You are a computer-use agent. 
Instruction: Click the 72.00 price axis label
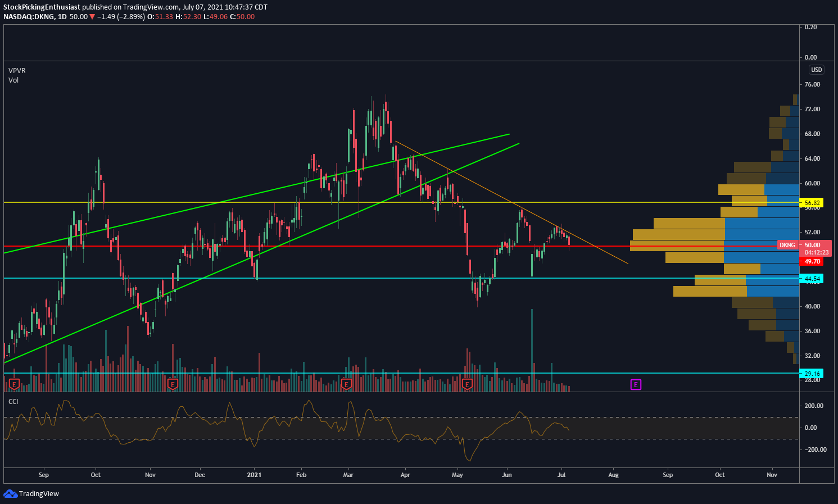[x=812, y=109]
